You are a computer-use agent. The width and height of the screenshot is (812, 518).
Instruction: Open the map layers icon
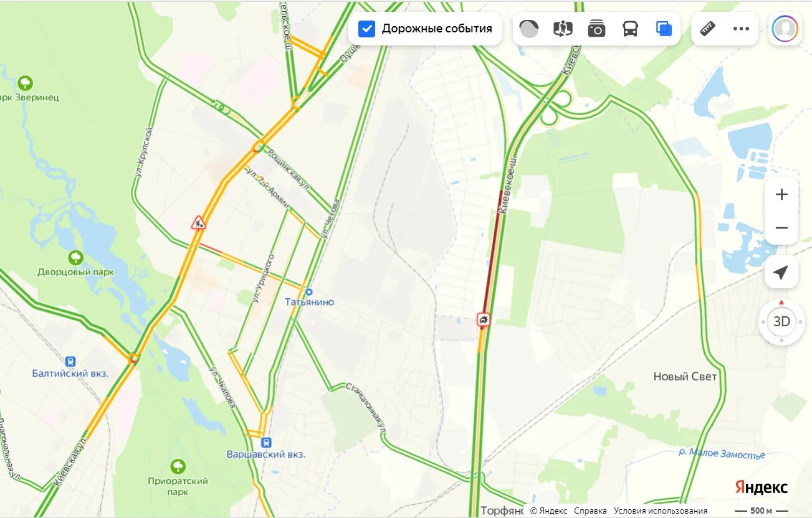664,29
